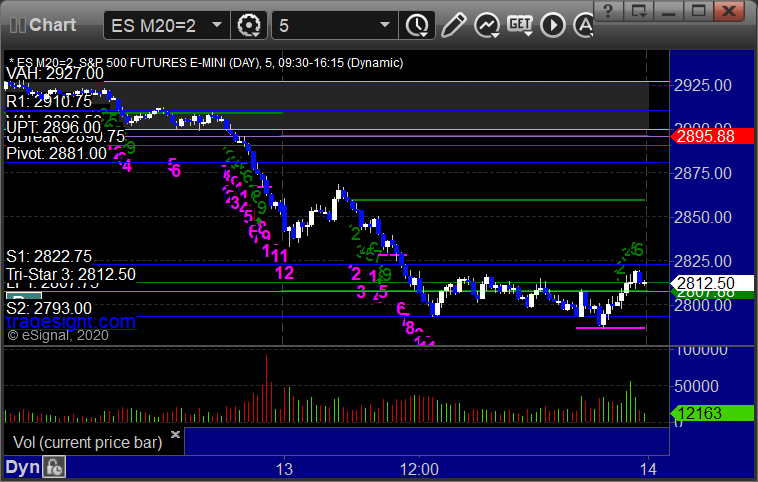Viewport: 758px width, 482px height.
Task: Click the © eSignal, 2020 copyright text
Action: (58, 336)
